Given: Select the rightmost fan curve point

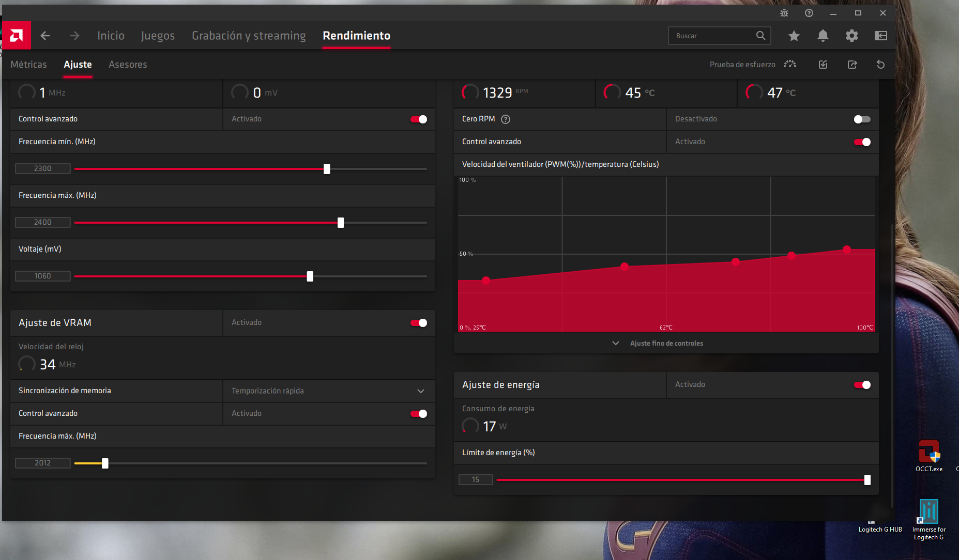Looking at the screenshot, I should pos(847,250).
